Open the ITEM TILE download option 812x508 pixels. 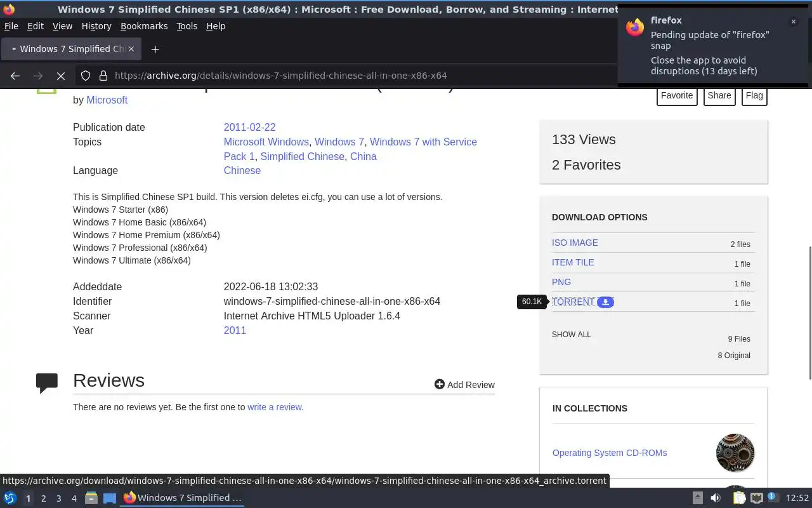573,262
